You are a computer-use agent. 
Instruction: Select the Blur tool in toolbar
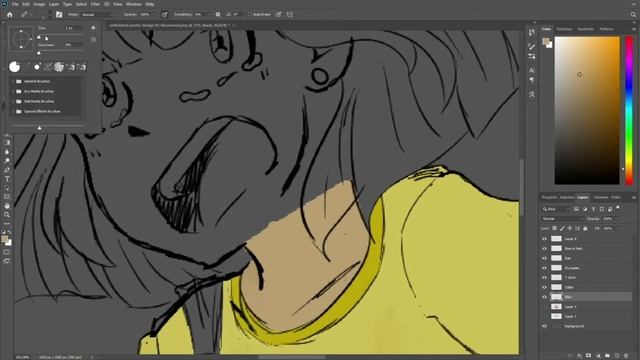[7, 151]
